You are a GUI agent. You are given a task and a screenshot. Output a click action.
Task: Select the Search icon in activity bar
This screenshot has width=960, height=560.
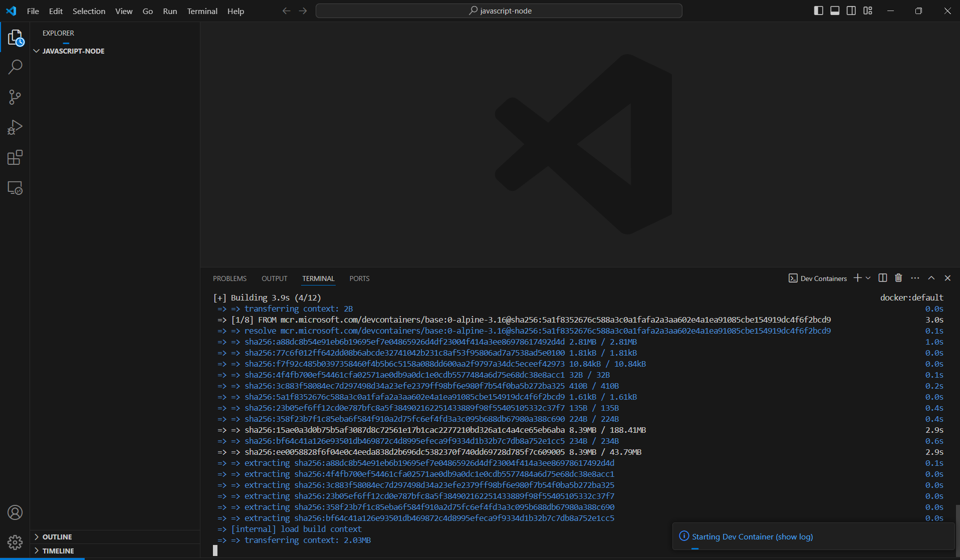click(15, 67)
